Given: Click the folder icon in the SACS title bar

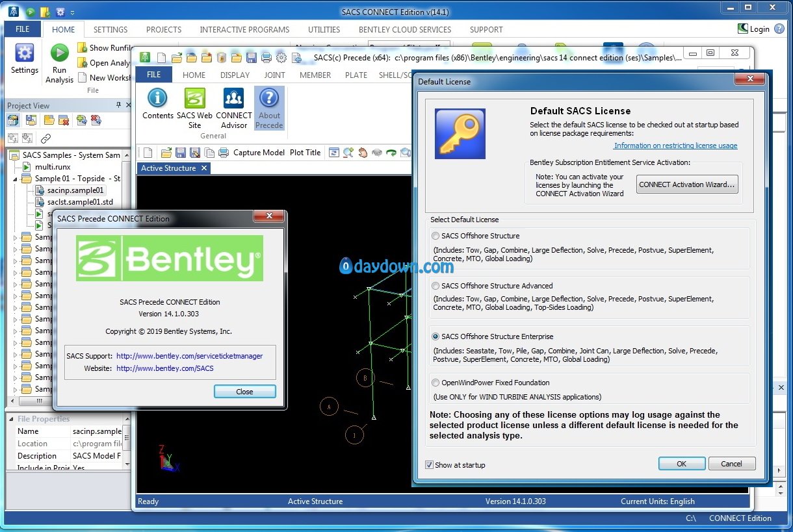Looking at the screenshot, I should pos(45,12).
